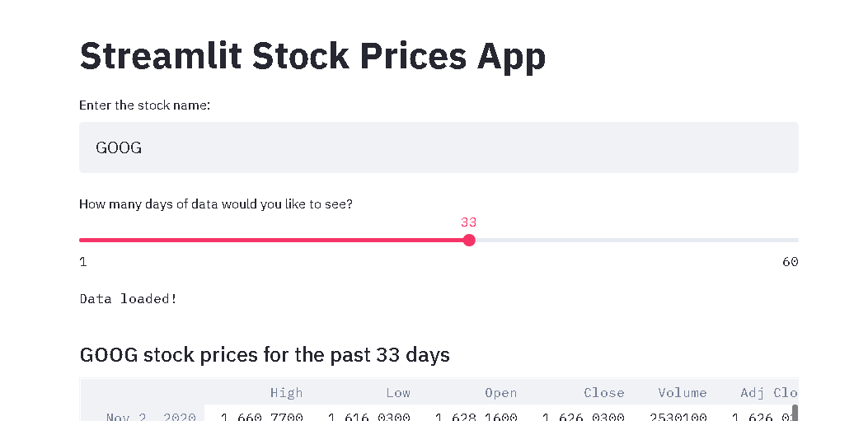Sort table by the Low column header
Screen dimensions: 868x421
click(398, 393)
